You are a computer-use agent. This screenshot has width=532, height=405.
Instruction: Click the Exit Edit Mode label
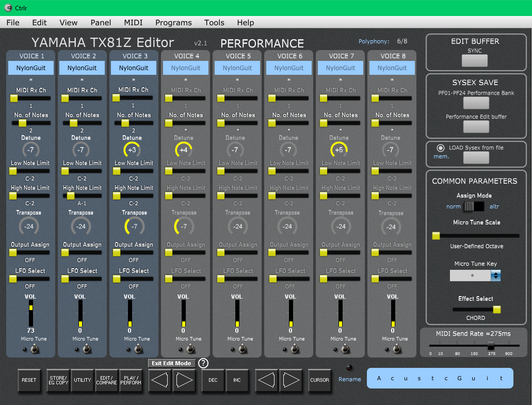click(x=172, y=363)
